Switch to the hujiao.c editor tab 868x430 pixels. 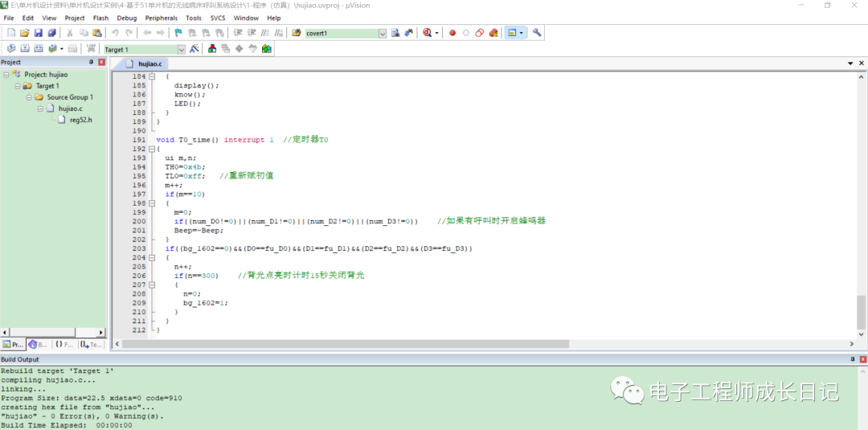(145, 64)
